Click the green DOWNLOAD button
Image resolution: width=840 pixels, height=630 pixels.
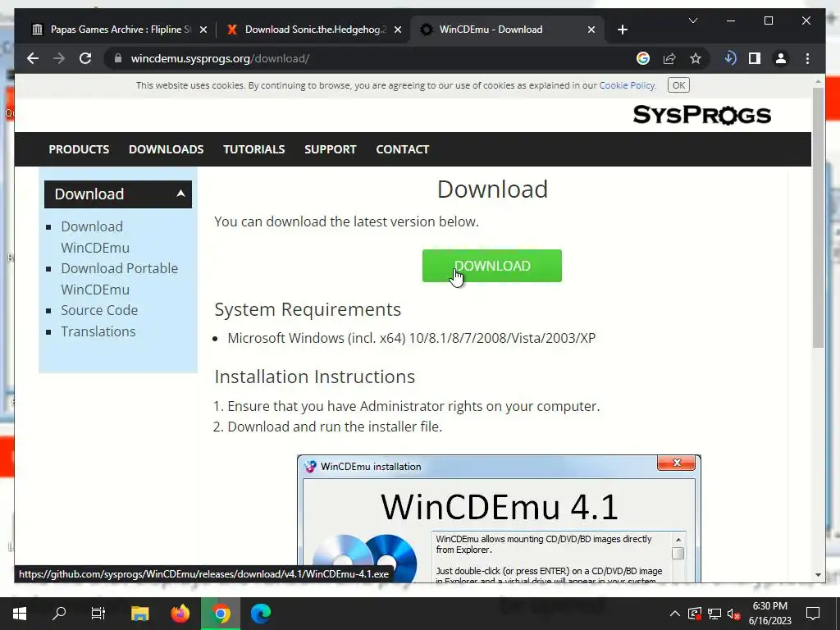[x=492, y=266]
